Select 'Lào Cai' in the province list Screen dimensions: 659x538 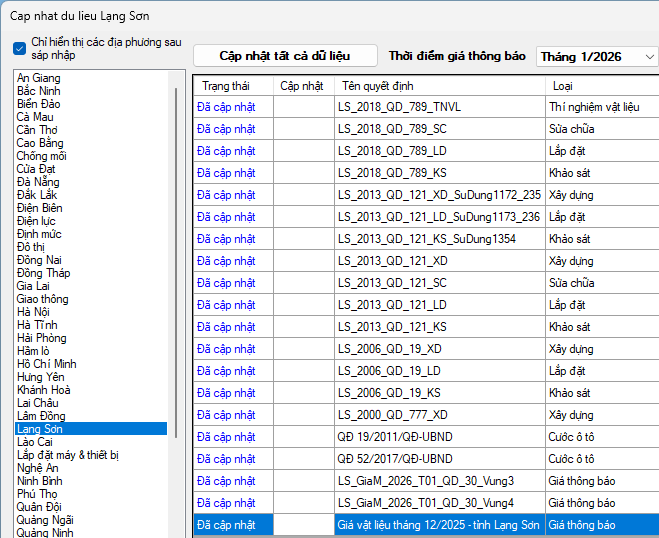[x=35, y=441]
